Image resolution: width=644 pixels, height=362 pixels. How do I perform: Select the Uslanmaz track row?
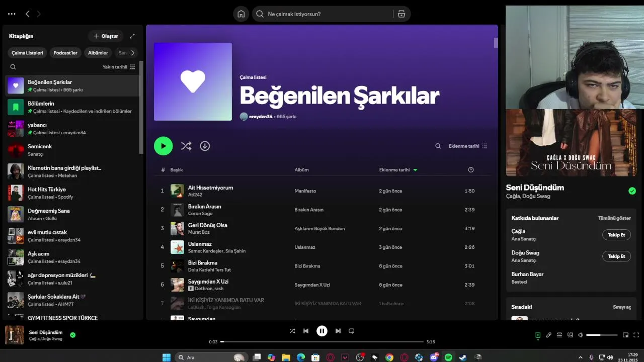pos(322,247)
